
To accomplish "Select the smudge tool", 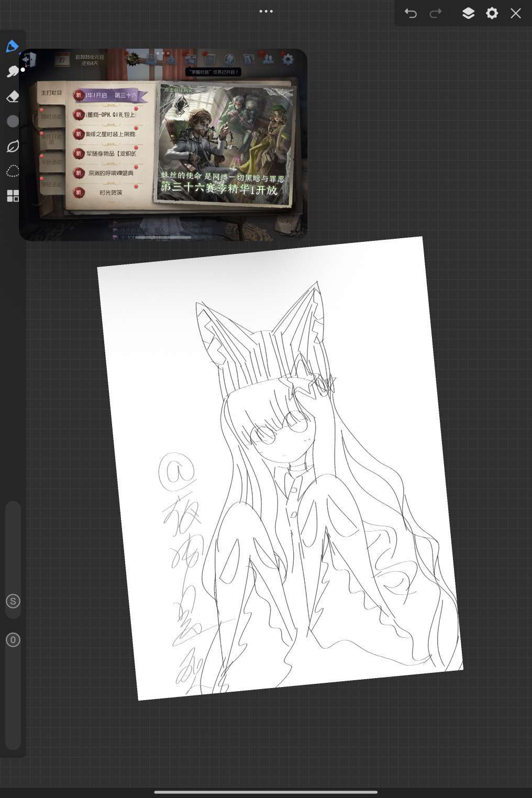I will [12, 72].
